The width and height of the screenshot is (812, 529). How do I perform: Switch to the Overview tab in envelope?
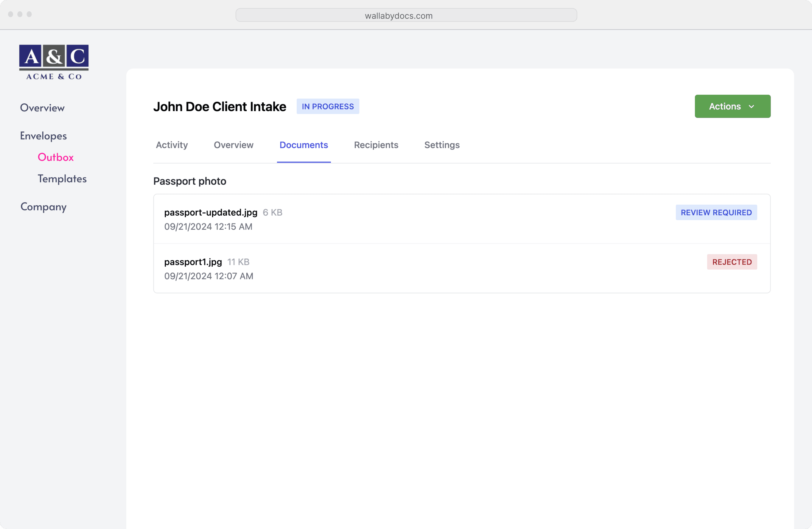[x=233, y=145]
